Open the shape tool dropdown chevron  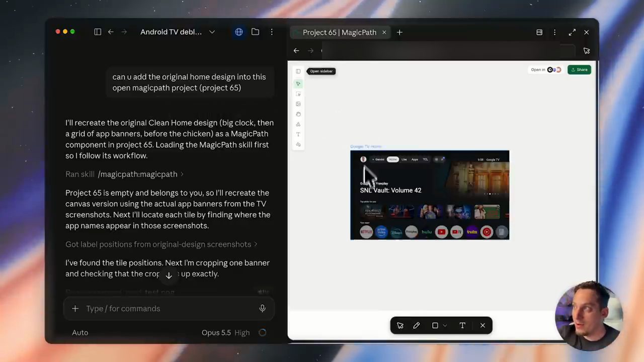click(x=445, y=326)
